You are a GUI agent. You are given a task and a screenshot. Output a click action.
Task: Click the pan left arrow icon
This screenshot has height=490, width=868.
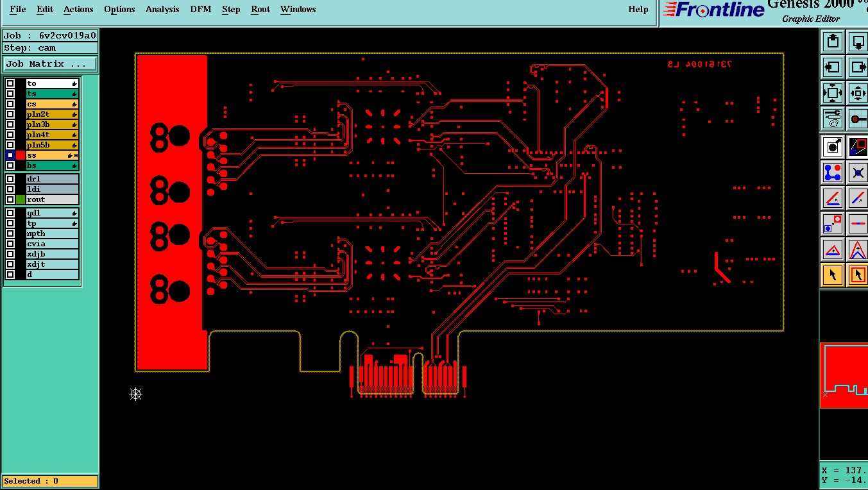click(x=833, y=67)
